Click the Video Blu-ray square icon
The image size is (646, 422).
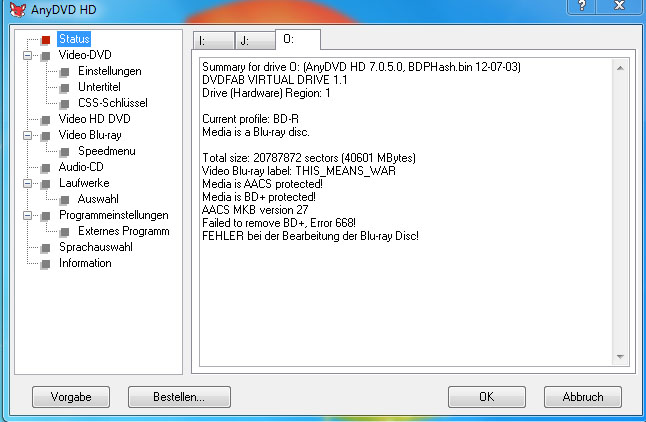tap(46, 136)
